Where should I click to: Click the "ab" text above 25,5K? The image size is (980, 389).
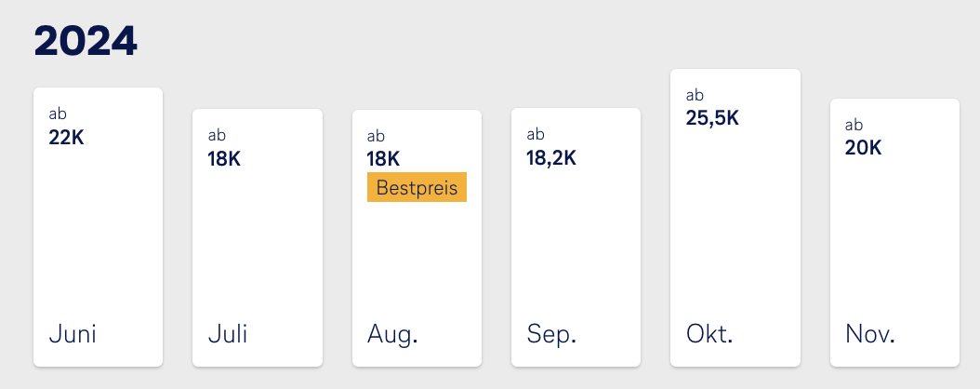tap(695, 95)
